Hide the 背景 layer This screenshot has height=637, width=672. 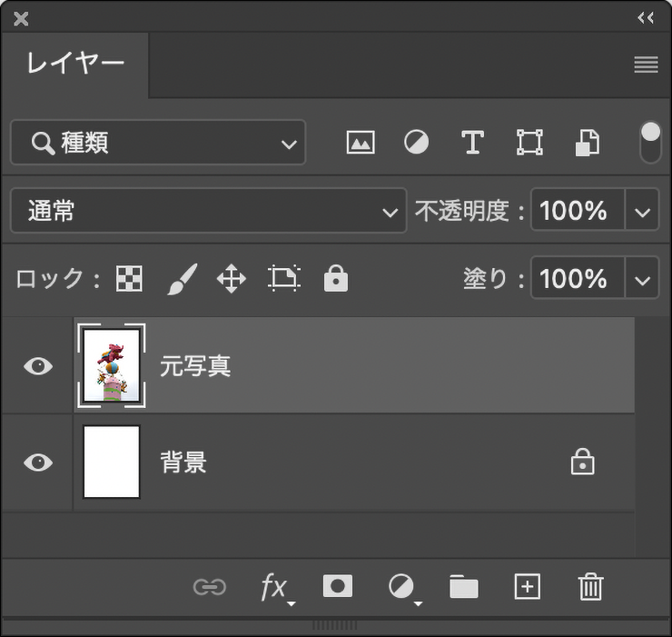(37, 463)
